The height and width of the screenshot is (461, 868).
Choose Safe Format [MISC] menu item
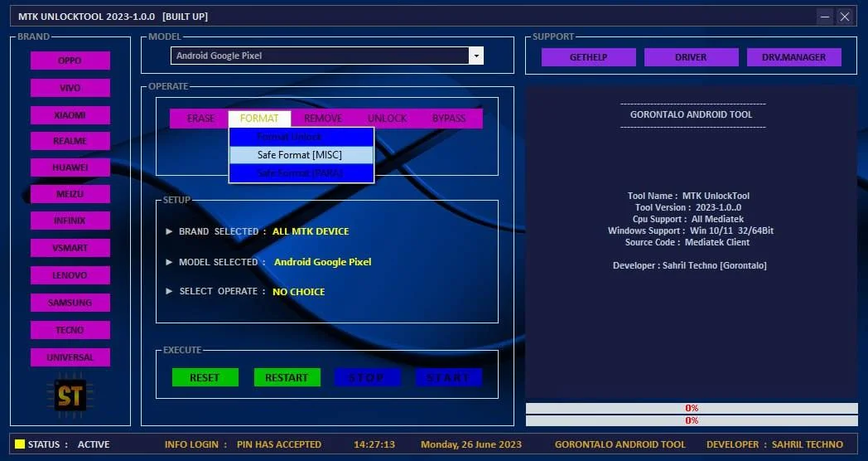tap(301, 154)
